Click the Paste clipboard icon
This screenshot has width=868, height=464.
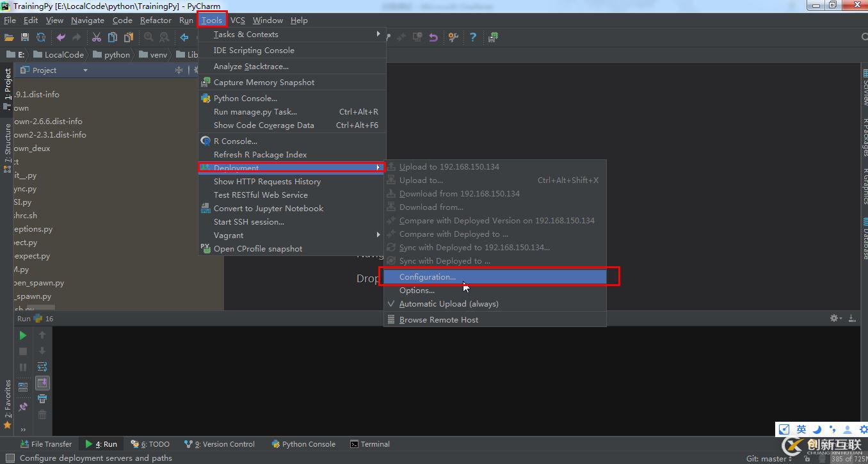tap(129, 38)
